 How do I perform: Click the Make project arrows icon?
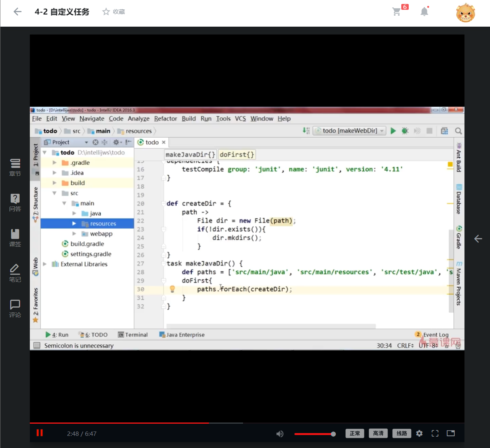coord(306,131)
